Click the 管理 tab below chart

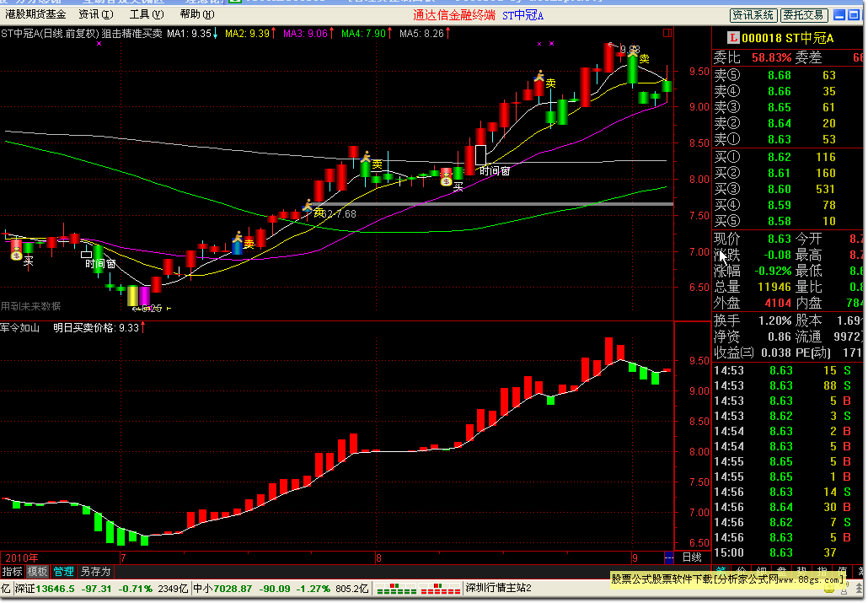click(x=63, y=572)
